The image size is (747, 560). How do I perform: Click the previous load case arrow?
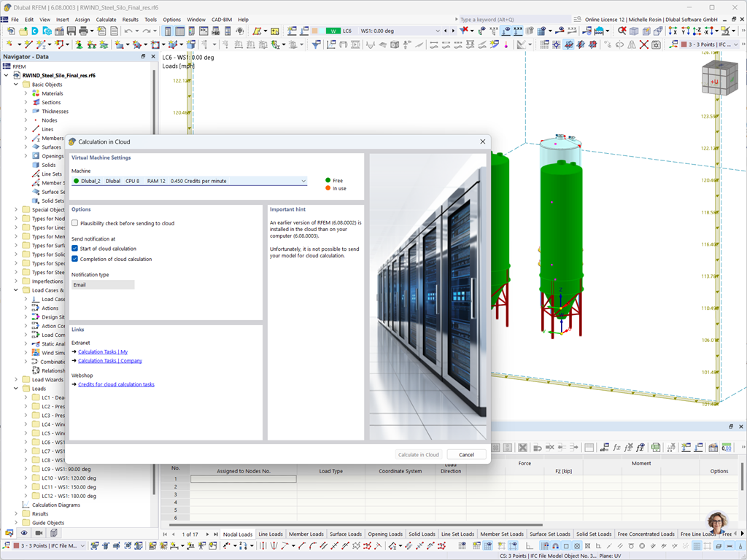point(446,31)
